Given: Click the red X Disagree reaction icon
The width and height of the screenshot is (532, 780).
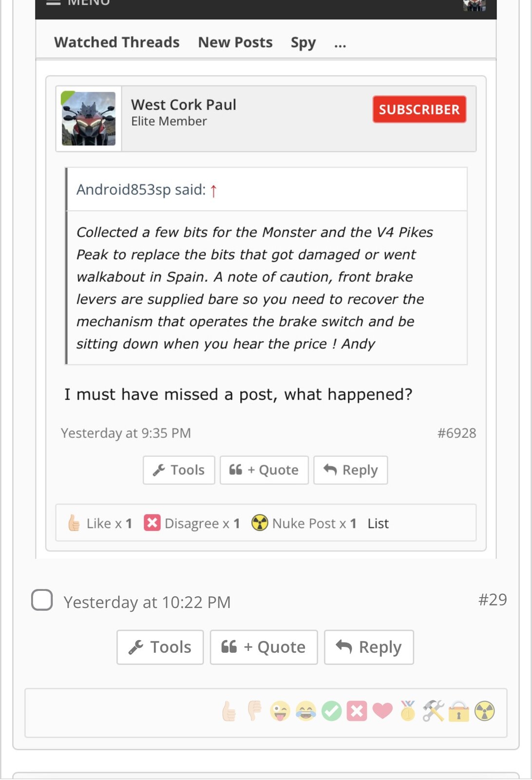Looking at the screenshot, I should pos(357,711).
